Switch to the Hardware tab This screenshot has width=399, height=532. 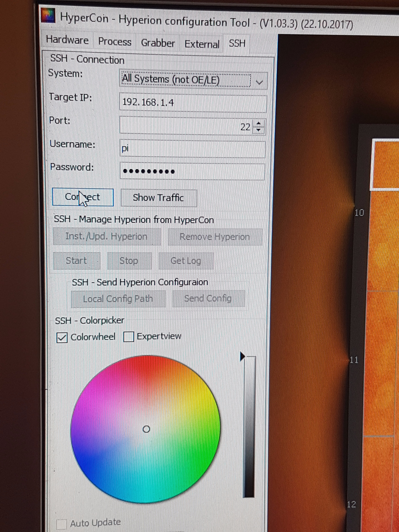[67, 40]
